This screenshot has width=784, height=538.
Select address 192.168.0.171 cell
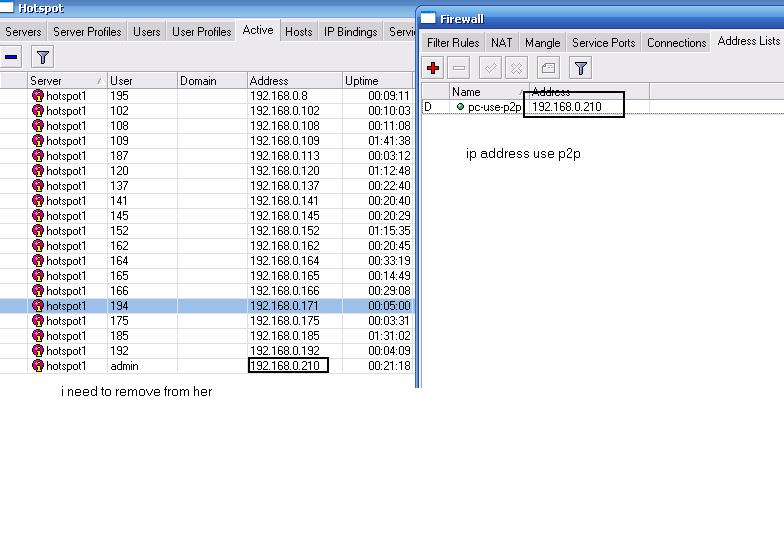(295, 306)
